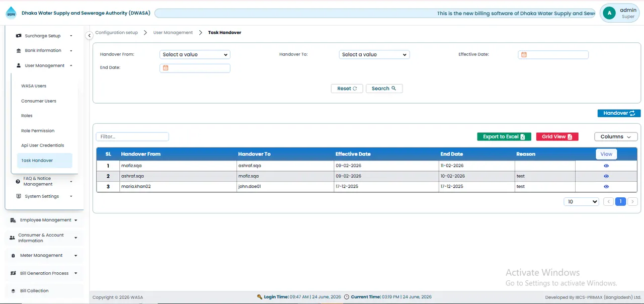Viewport: 644px width, 304px height.
Task: Click the Employee Management sidebar icon
Action: (14, 220)
